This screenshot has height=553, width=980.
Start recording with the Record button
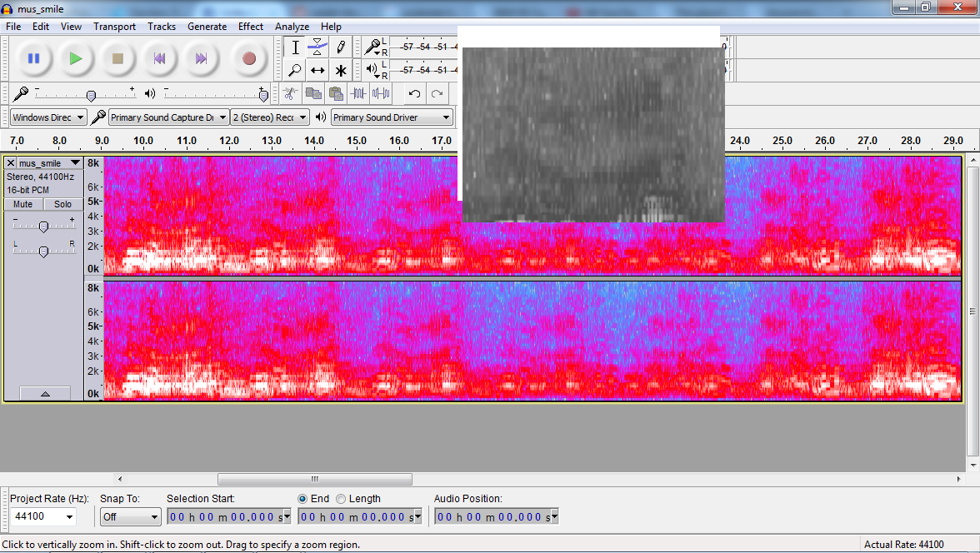point(248,59)
